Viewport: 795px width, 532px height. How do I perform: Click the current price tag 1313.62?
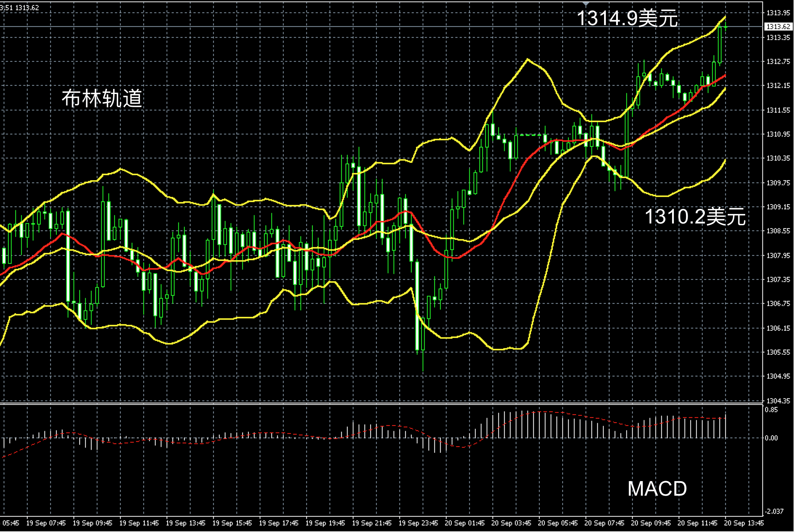778,27
